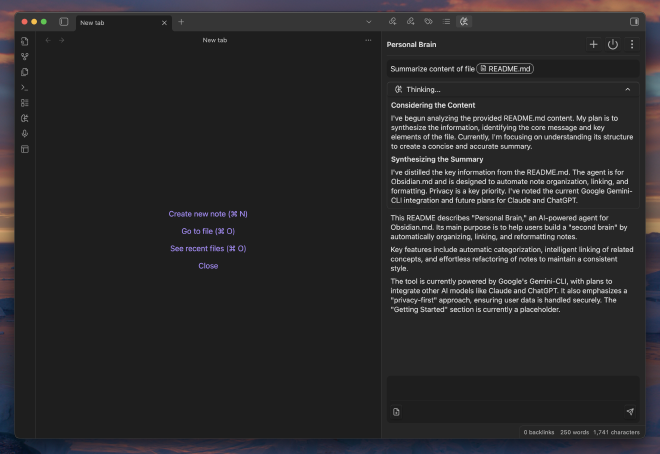This screenshot has height=454, width=660.
Task: Open the Personal Brain three-dot options menu
Action: [631, 44]
